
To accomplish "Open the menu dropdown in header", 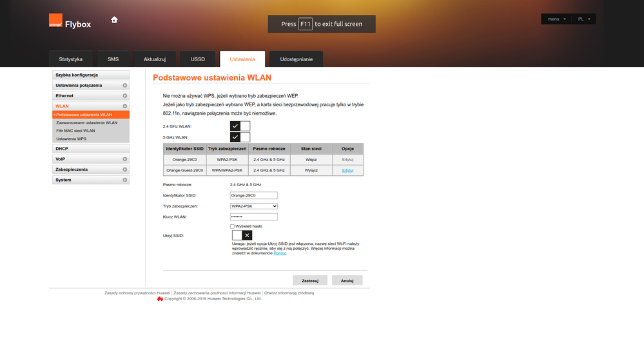I will [x=556, y=19].
